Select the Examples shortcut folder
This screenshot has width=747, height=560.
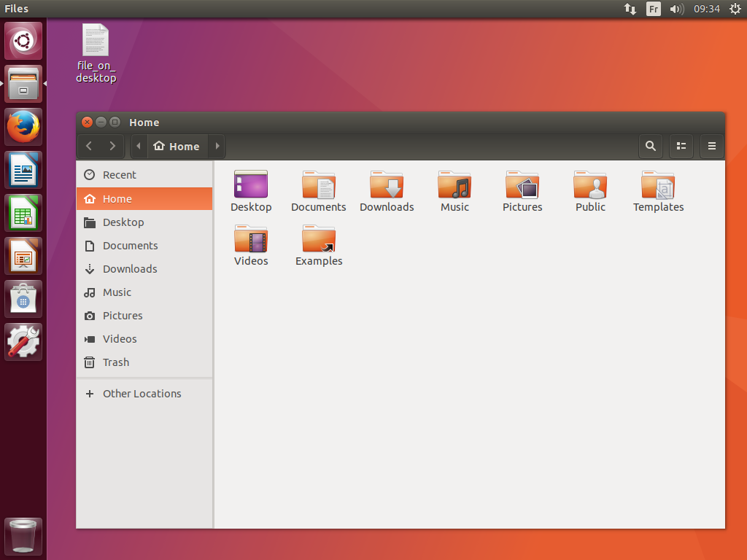[x=319, y=238]
